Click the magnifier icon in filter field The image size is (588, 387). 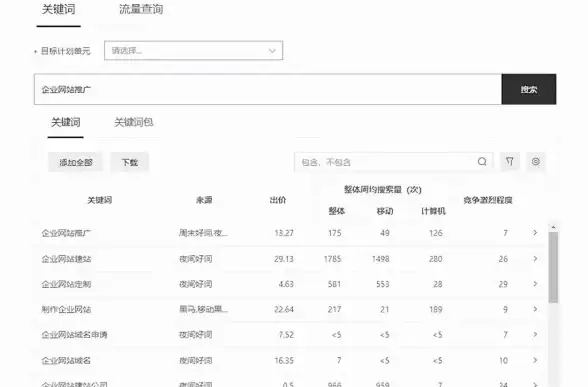[x=482, y=162]
